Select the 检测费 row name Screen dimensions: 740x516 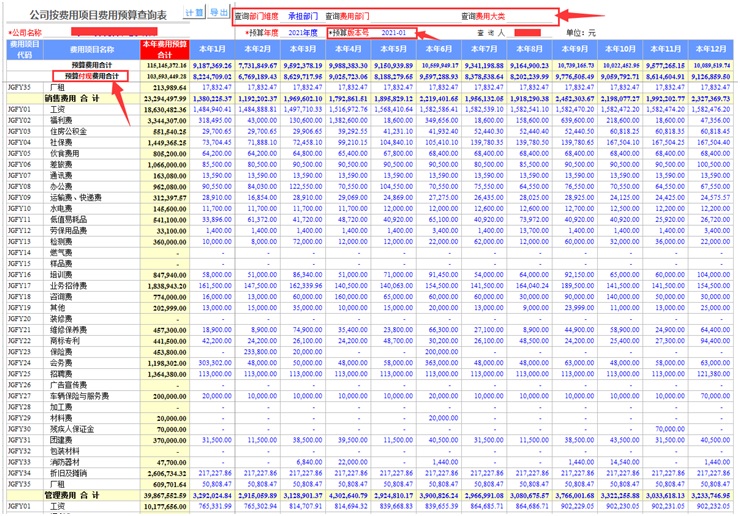pyautogui.click(x=61, y=241)
